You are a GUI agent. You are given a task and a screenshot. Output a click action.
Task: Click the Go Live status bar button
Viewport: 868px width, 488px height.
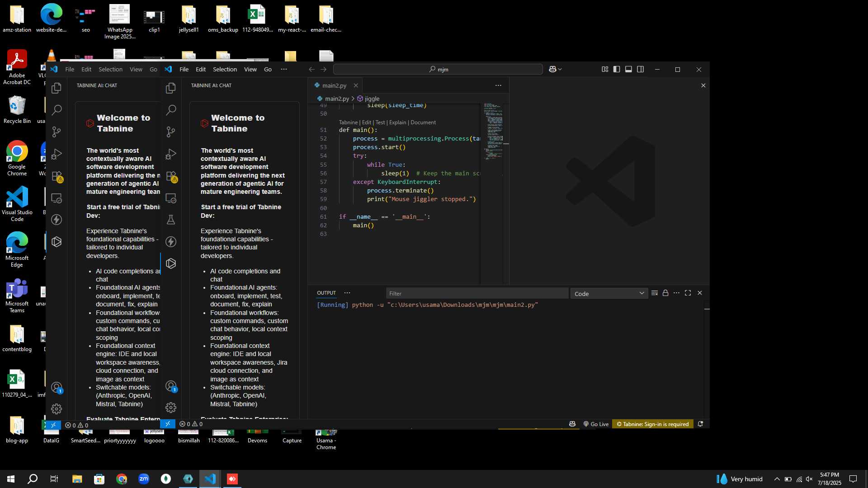coord(596,424)
